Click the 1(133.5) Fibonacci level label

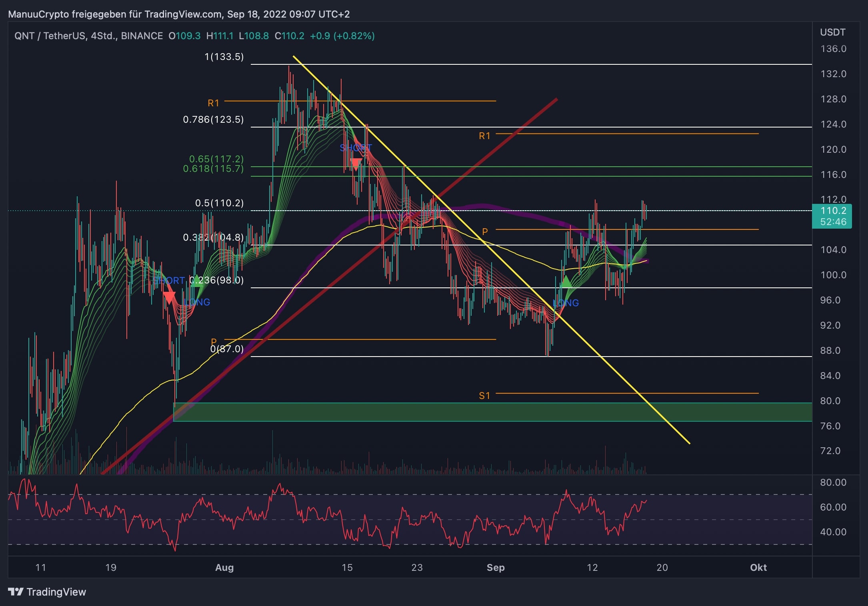[224, 57]
